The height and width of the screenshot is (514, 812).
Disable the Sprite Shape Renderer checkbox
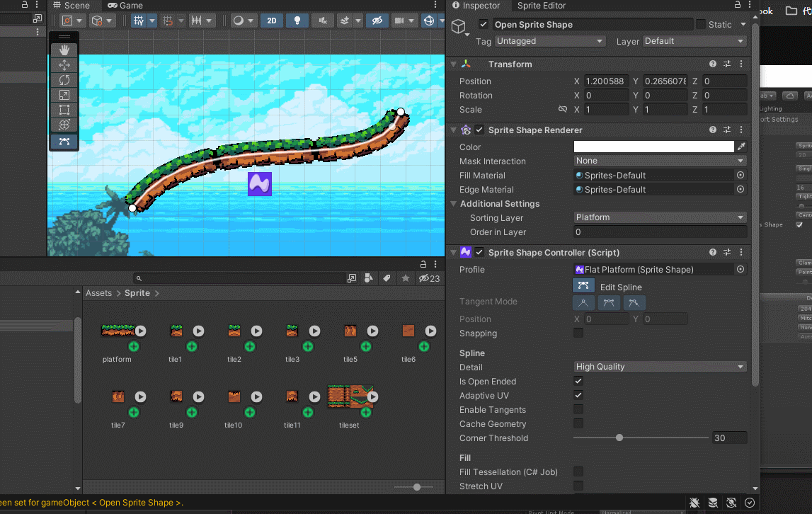(x=479, y=130)
